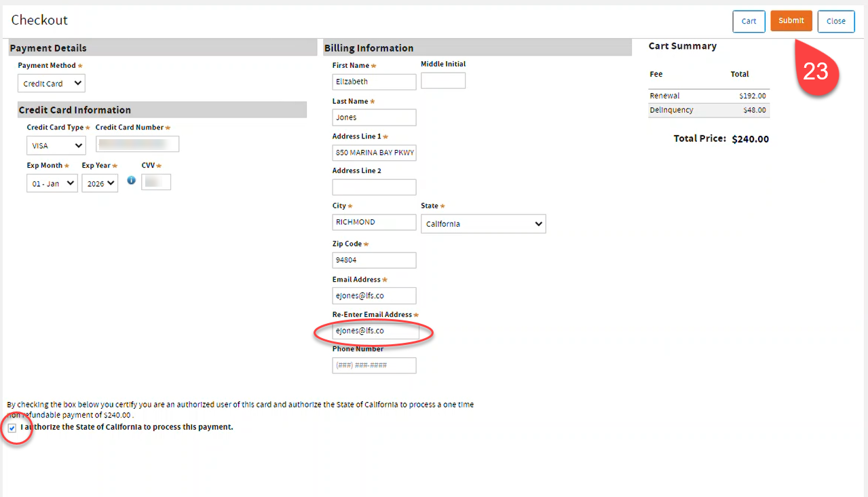
Task: Expand the Exp Month dropdown
Action: click(52, 183)
